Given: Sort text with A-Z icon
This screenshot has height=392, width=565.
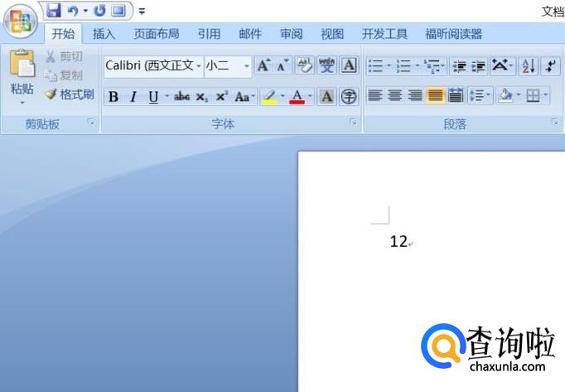Looking at the screenshot, I should (x=529, y=66).
